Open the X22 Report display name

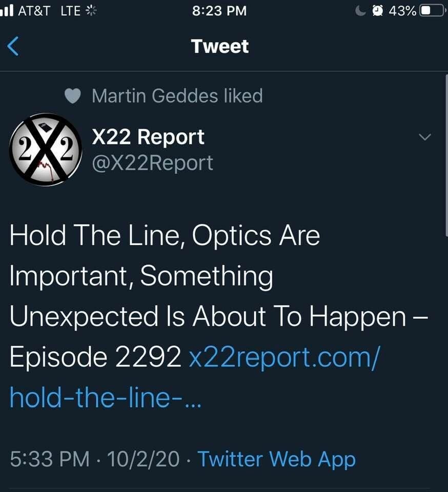(x=148, y=137)
